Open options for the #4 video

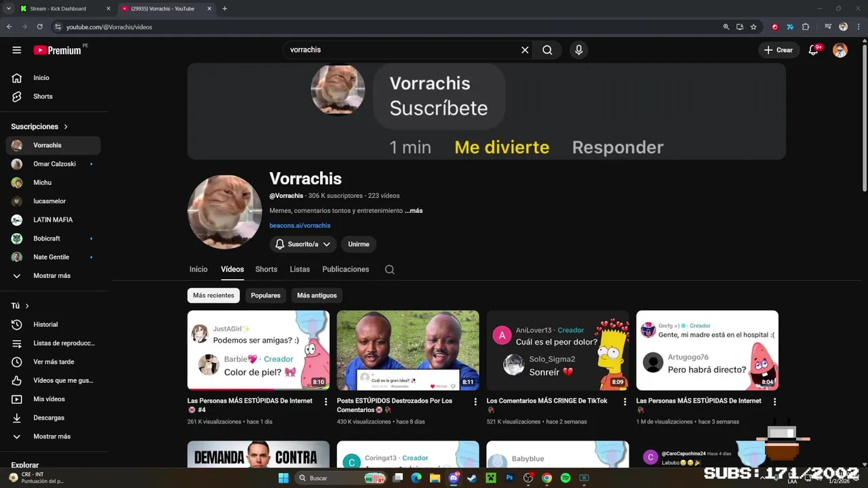pos(325,402)
